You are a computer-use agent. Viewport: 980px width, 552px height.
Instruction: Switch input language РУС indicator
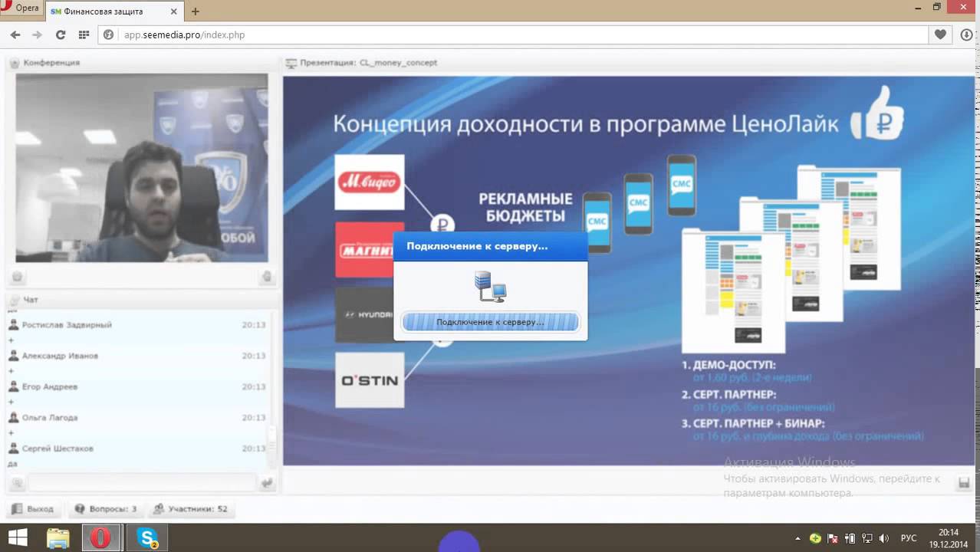pyautogui.click(x=909, y=538)
